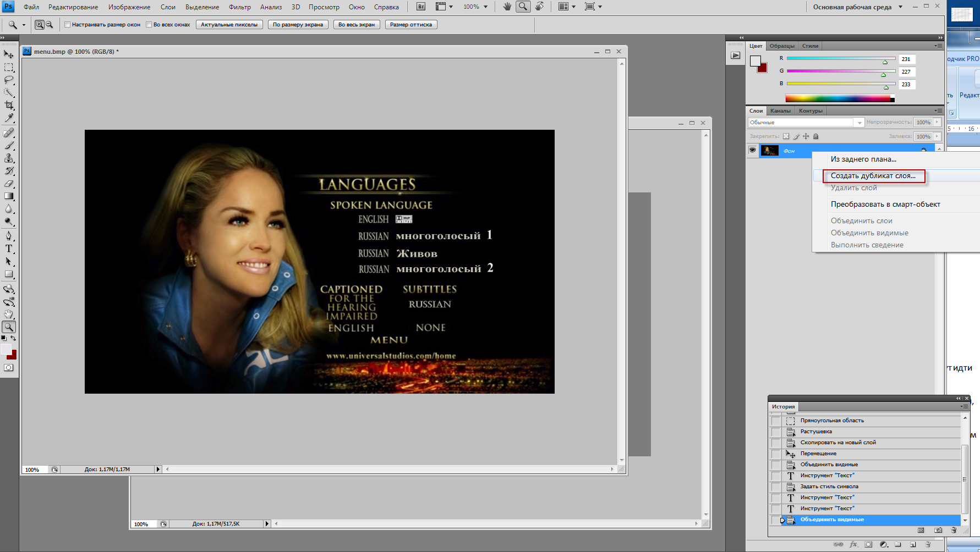Select the Eraser tool

tap(9, 184)
